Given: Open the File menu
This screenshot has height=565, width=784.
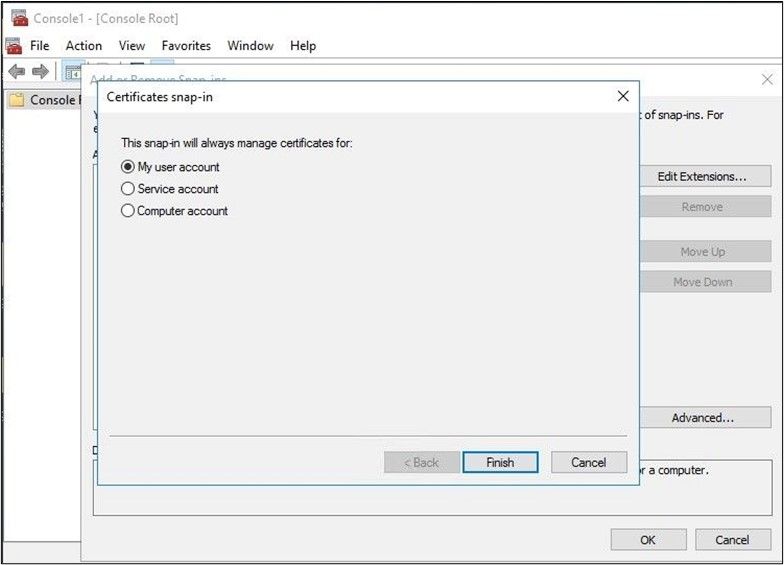Looking at the screenshot, I should (x=40, y=46).
